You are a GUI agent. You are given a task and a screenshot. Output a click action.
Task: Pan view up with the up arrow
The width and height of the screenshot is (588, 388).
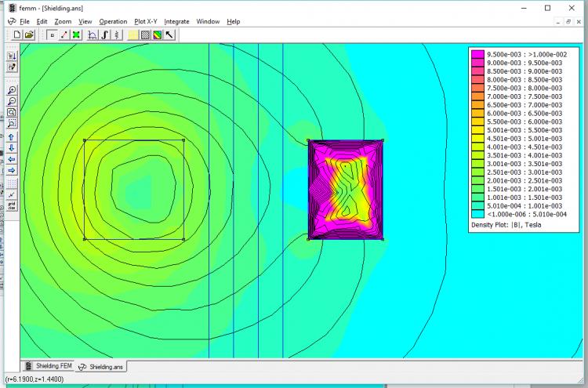click(12, 137)
